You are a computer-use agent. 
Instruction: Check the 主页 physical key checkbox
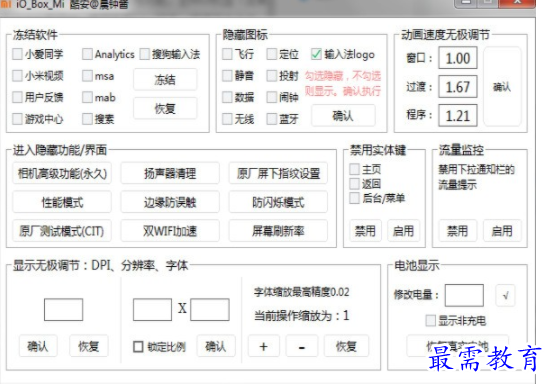click(355, 169)
